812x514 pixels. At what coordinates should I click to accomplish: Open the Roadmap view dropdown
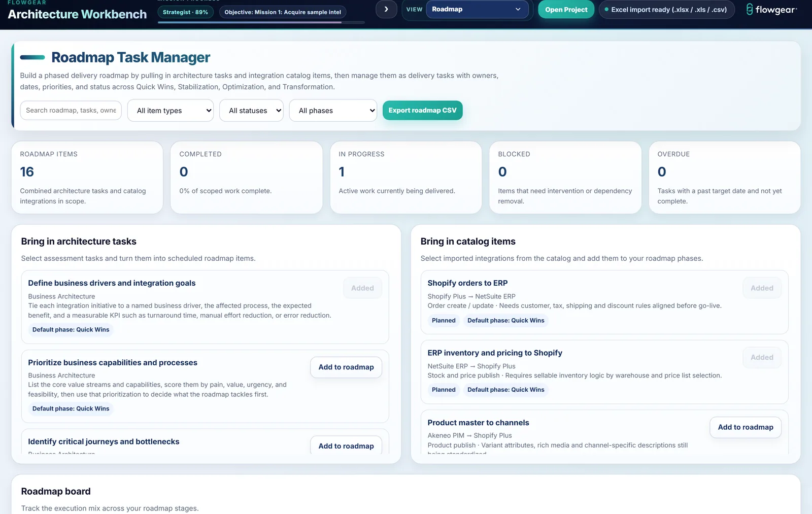[x=477, y=9]
